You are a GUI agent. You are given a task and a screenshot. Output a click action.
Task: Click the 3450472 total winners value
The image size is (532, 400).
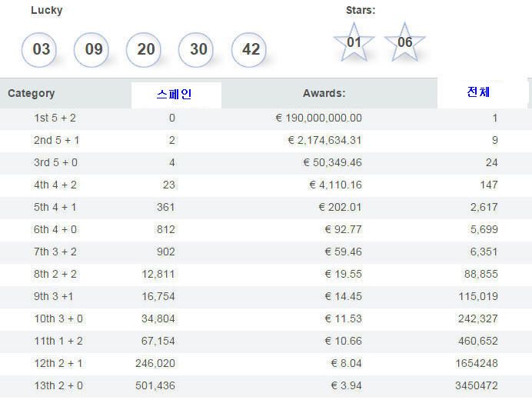(x=477, y=385)
